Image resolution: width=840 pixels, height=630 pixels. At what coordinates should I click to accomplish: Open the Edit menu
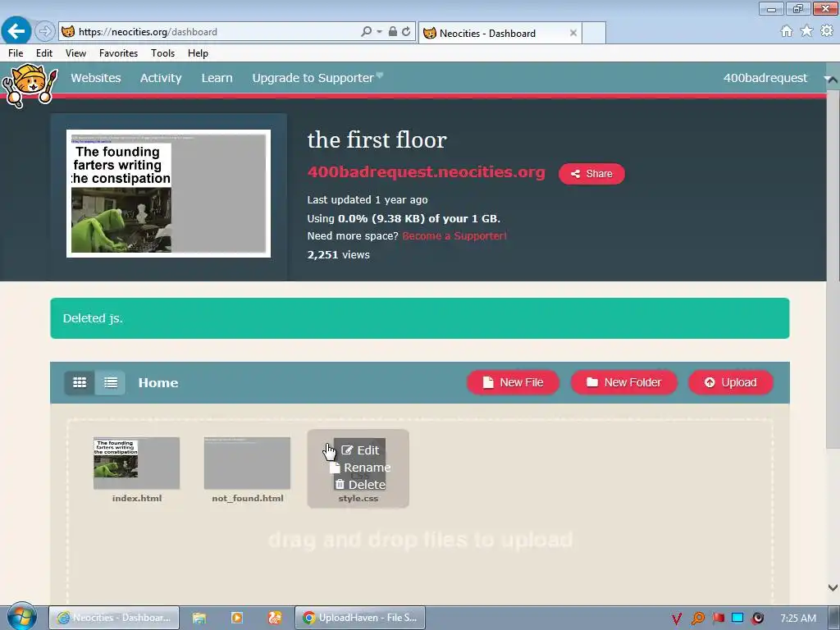pyautogui.click(x=44, y=53)
